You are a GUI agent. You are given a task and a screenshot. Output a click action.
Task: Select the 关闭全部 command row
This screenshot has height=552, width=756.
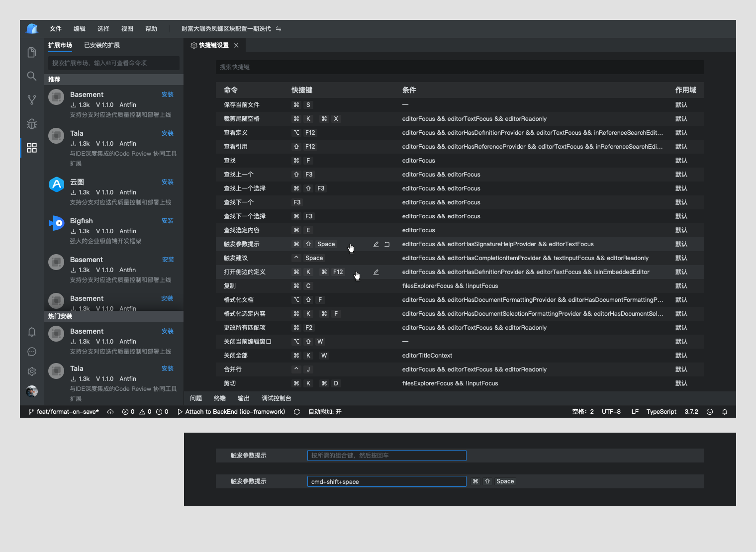[460, 356]
